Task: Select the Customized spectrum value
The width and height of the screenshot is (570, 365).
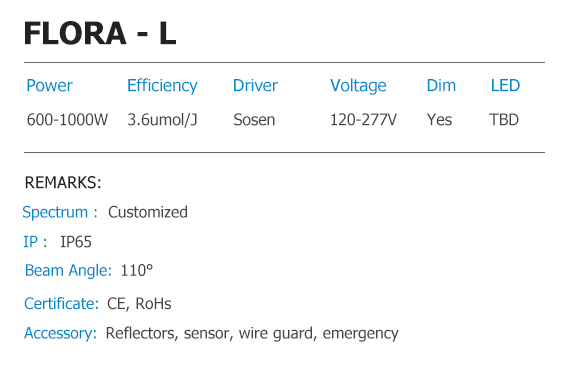Action: pos(148,212)
